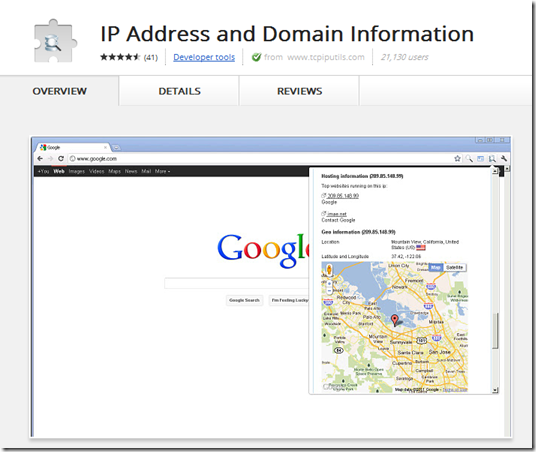The width and height of the screenshot is (536, 452).
Task: Open the imap.net website link
Action: (336, 214)
